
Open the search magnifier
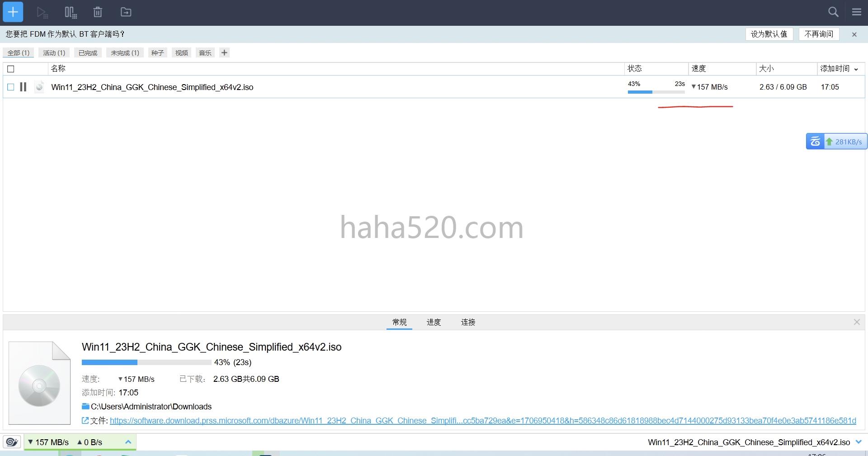pos(833,12)
